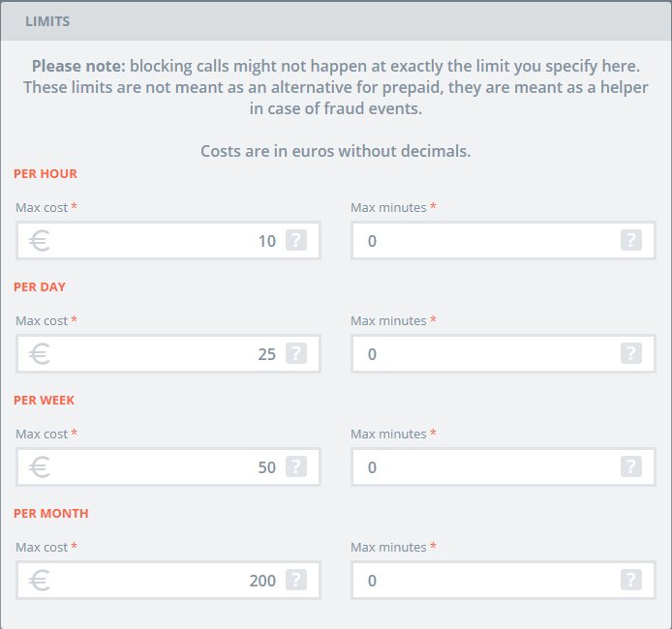Click help icon for per hour max cost

pos(296,241)
